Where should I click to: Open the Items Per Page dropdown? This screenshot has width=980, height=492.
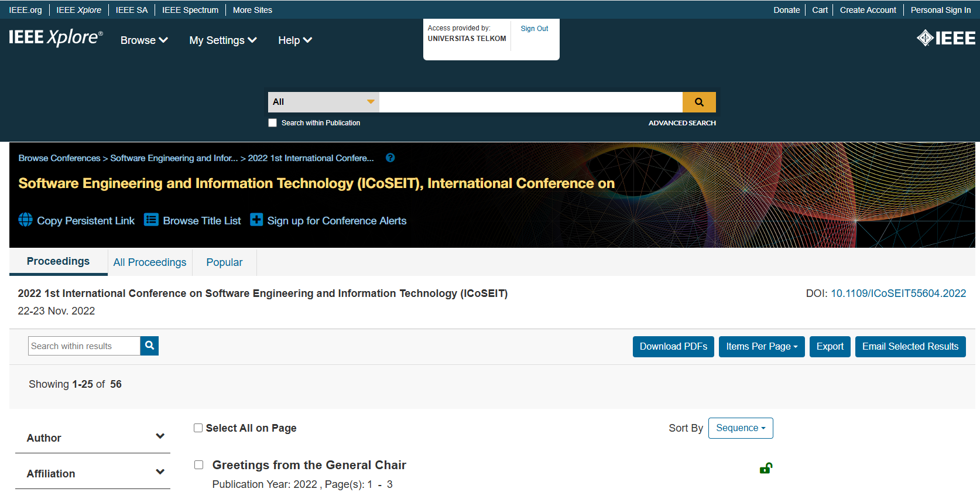pyautogui.click(x=761, y=347)
